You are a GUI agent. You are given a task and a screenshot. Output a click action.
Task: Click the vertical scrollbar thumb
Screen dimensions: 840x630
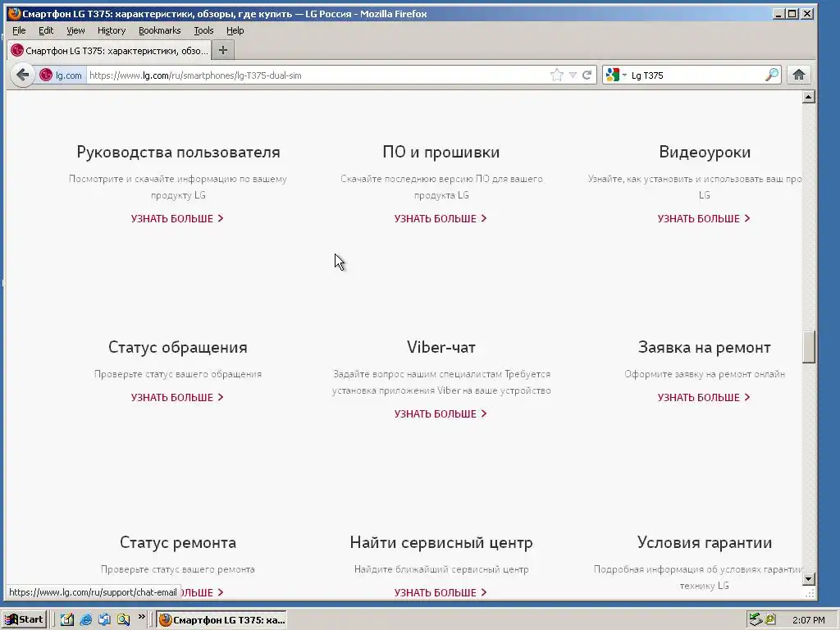[x=808, y=347]
